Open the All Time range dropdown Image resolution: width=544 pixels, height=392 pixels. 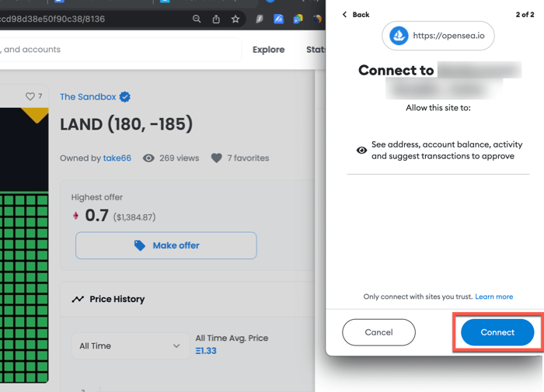point(131,346)
